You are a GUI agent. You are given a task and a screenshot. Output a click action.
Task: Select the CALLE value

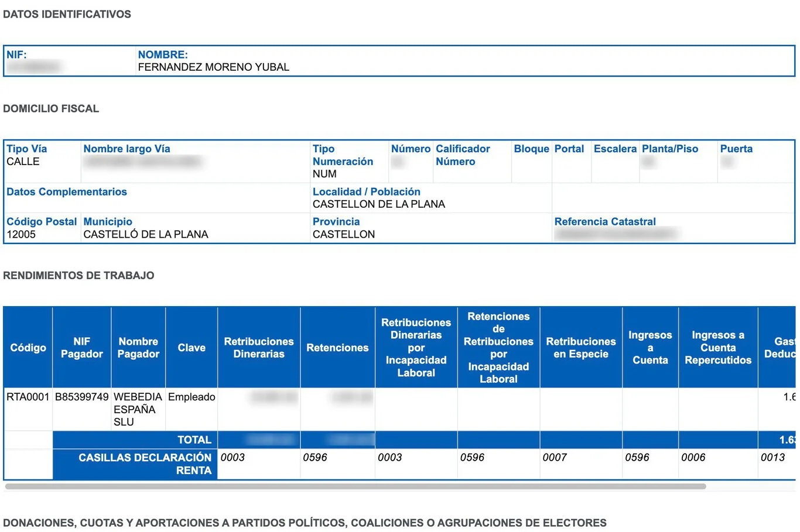click(x=23, y=162)
